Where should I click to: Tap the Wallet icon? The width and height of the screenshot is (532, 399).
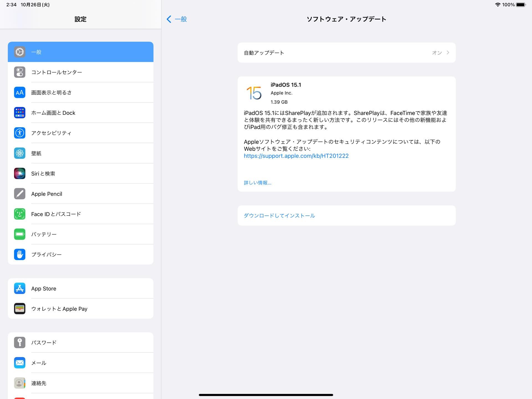[x=20, y=309]
